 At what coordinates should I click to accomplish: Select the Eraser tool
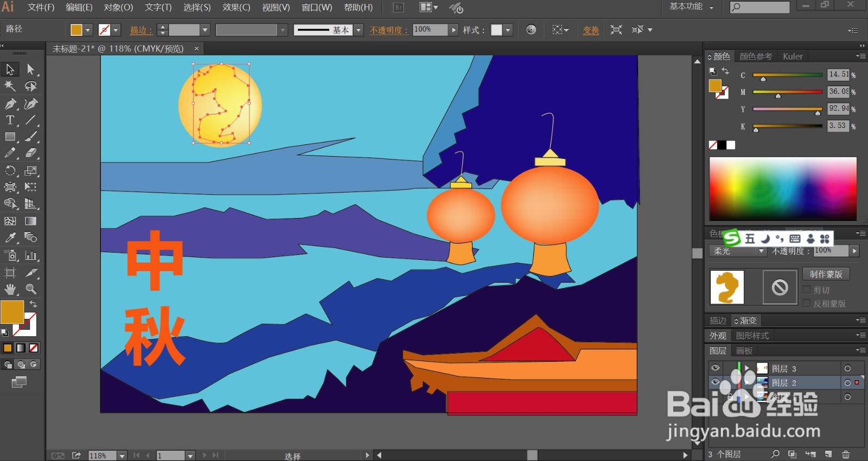[31, 153]
